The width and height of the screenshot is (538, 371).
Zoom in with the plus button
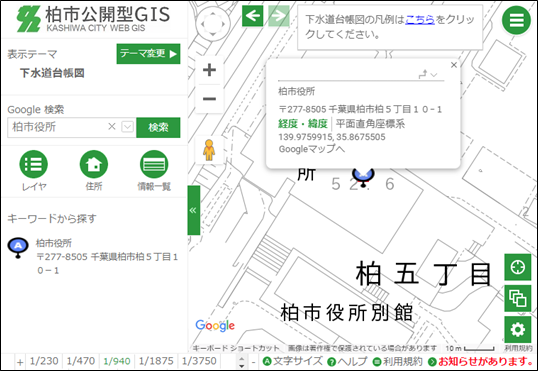click(209, 70)
